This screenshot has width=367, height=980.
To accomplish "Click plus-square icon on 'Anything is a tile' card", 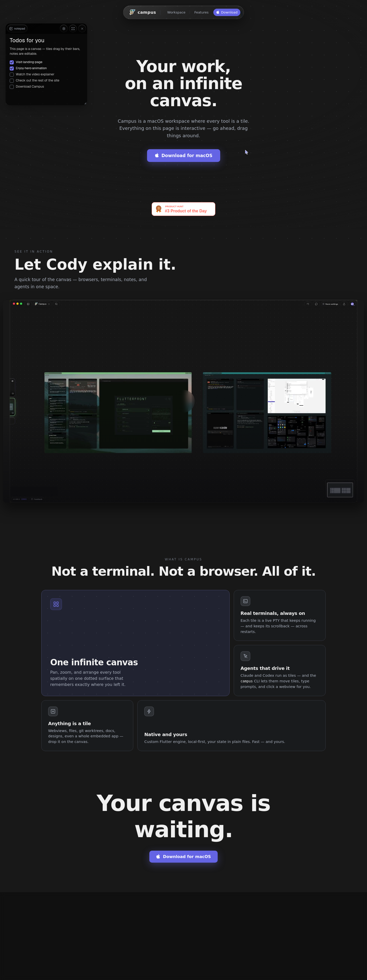I will (x=53, y=711).
